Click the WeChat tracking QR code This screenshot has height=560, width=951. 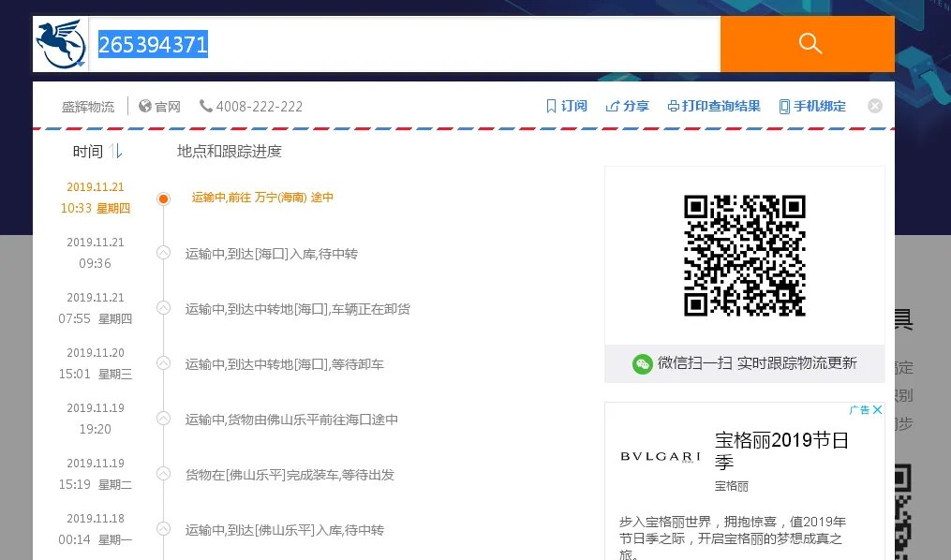(x=745, y=255)
